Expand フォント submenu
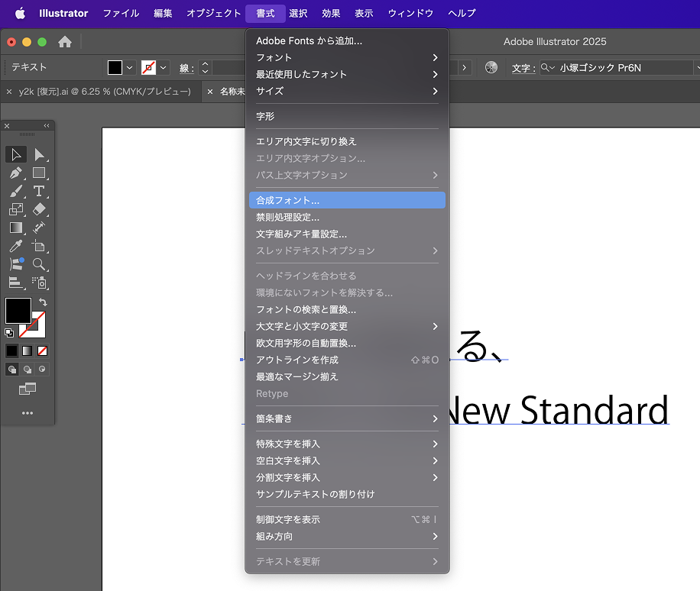The image size is (700, 591). click(347, 57)
